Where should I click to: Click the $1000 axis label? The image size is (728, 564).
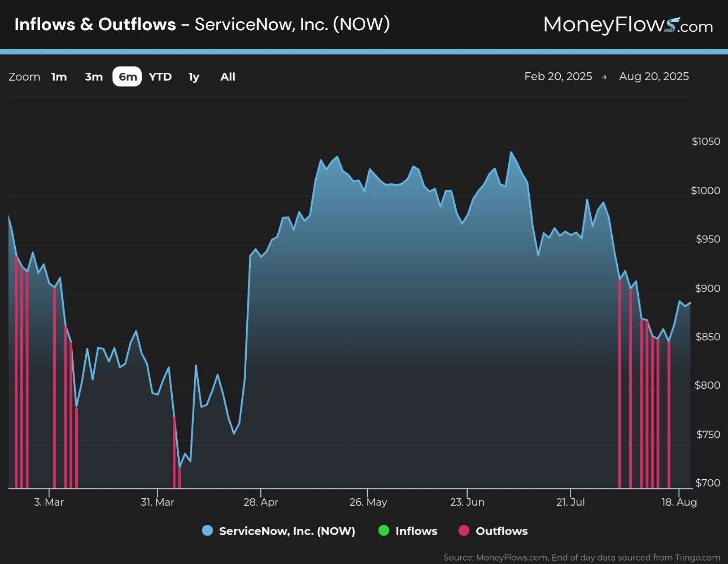(x=706, y=190)
